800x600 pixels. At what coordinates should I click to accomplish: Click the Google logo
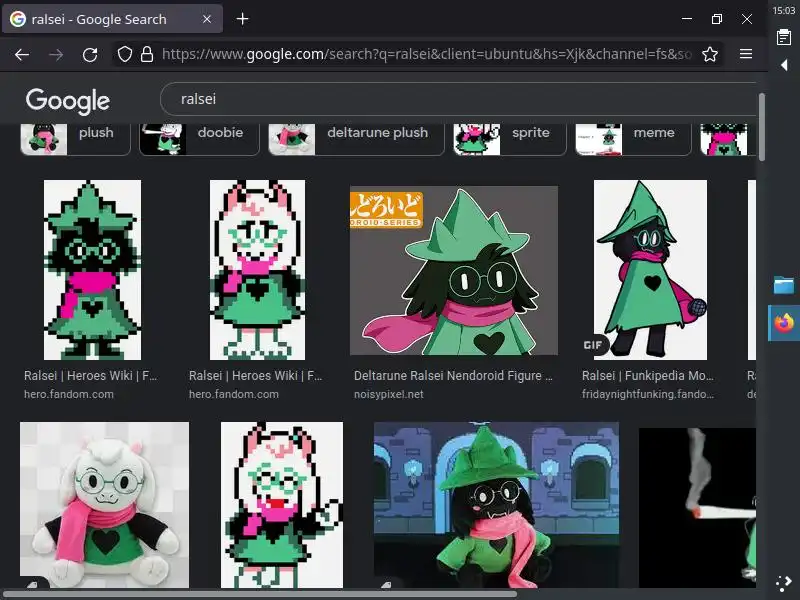68,101
